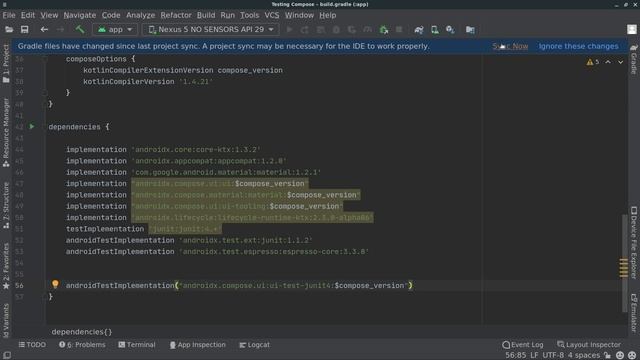Open the Gradle side panel tab
The width and height of the screenshot is (640, 360).
(x=634, y=59)
